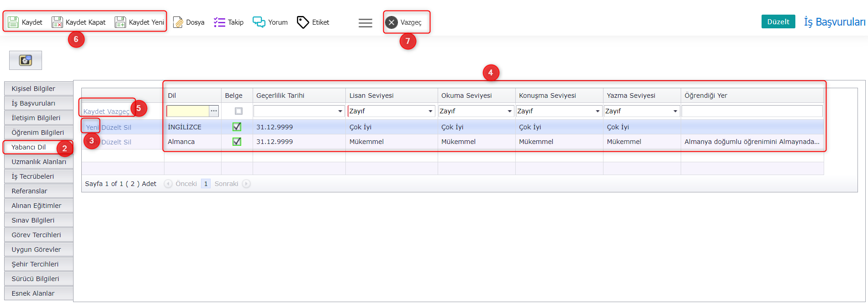Viewport: 868px width, 303px height.
Task: Click the Sonraki pager link
Action: (x=226, y=184)
